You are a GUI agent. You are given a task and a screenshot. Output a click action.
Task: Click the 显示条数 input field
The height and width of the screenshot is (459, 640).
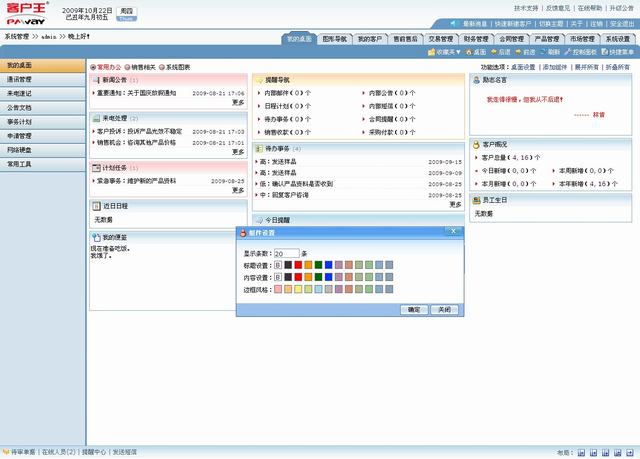click(x=285, y=253)
